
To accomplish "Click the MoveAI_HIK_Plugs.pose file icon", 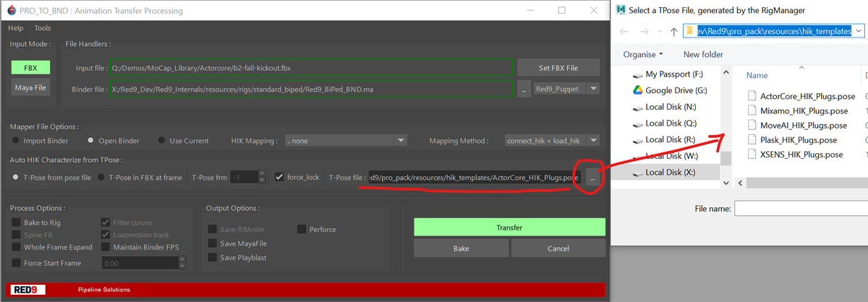I will 752,125.
